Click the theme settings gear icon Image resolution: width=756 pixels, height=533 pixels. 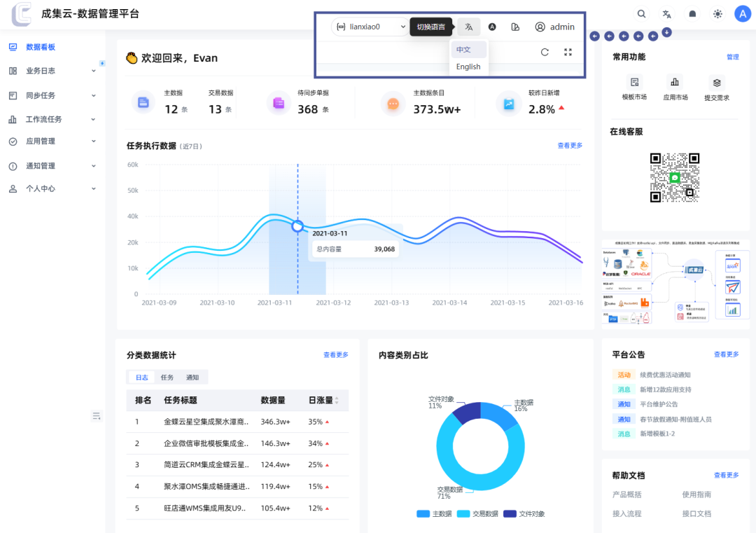[716, 13]
